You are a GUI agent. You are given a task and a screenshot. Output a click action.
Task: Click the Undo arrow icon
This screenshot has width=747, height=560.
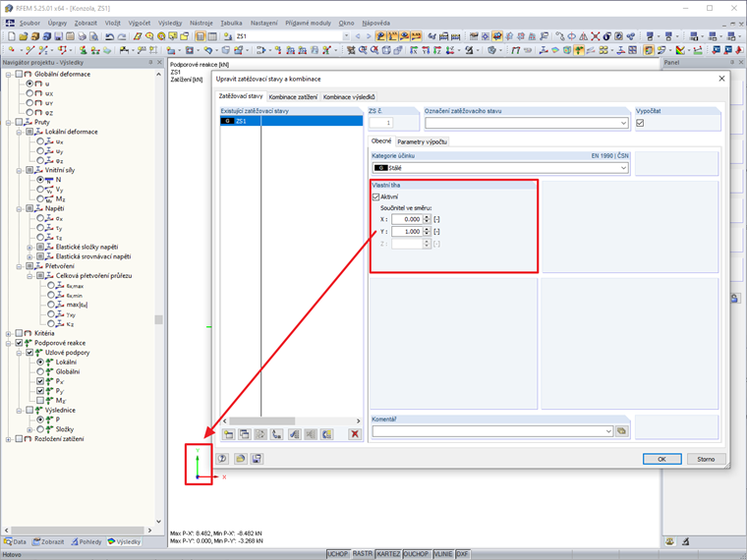tap(109, 36)
